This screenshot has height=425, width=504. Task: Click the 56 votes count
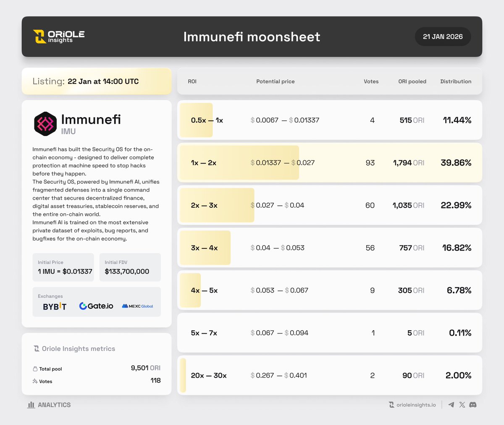tap(370, 248)
